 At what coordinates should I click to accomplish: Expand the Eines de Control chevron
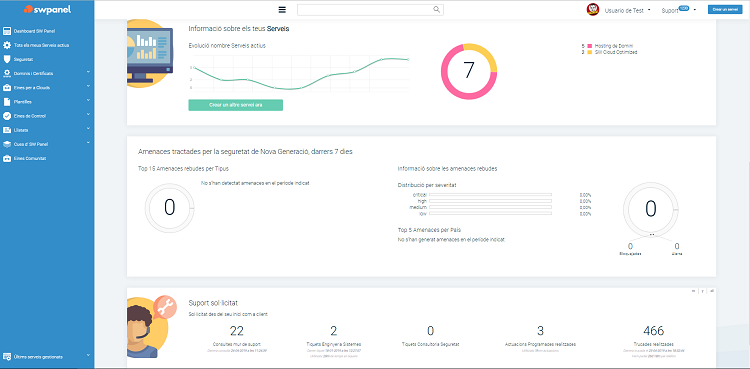click(x=88, y=114)
